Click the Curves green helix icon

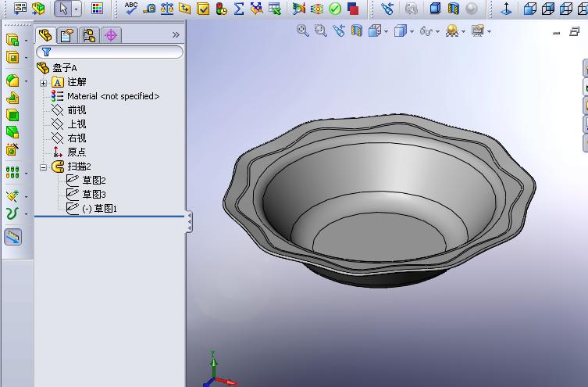pos(12,213)
